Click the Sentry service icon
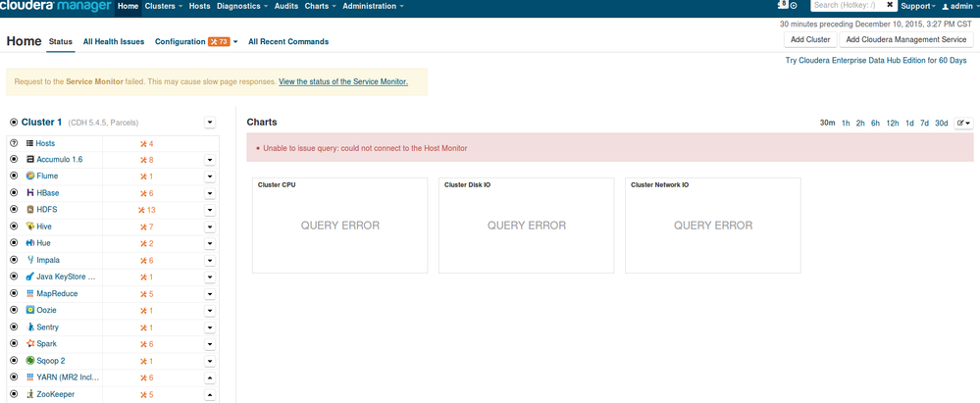This screenshot has width=980, height=403. (30, 327)
